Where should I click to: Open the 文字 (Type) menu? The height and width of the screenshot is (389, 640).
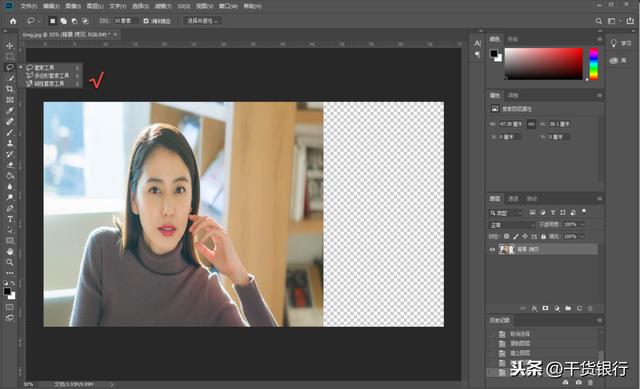click(118, 6)
